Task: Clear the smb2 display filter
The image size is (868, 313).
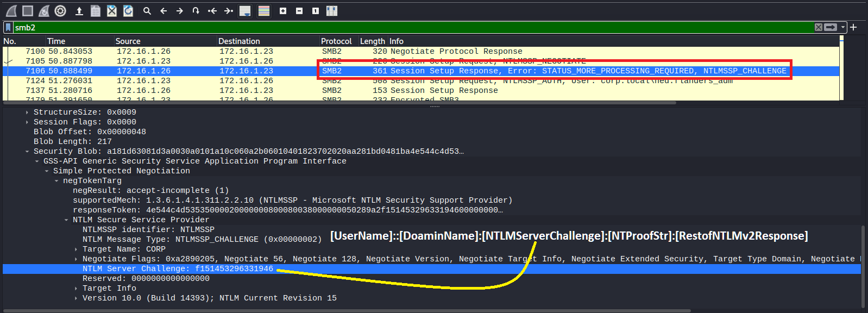Action: pyautogui.click(x=819, y=27)
